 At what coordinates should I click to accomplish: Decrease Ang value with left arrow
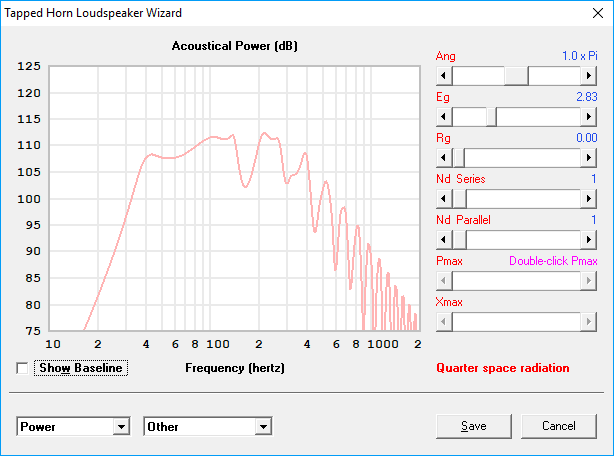click(x=444, y=76)
